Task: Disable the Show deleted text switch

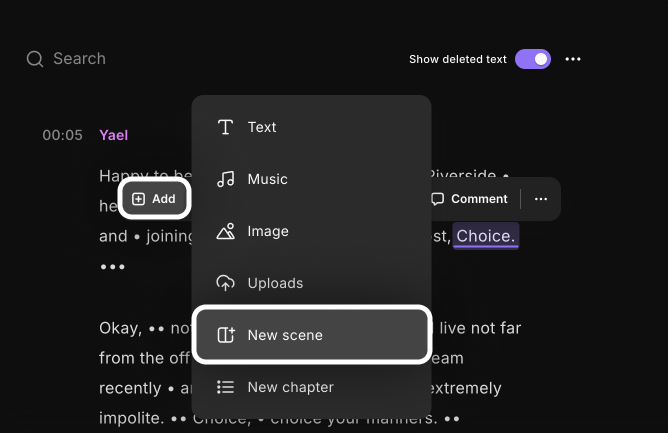Action: pyautogui.click(x=532, y=59)
